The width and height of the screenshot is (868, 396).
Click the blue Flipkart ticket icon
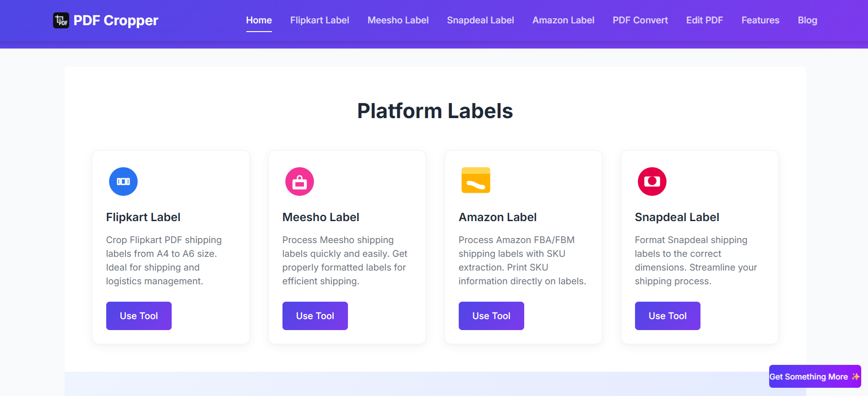[123, 181]
